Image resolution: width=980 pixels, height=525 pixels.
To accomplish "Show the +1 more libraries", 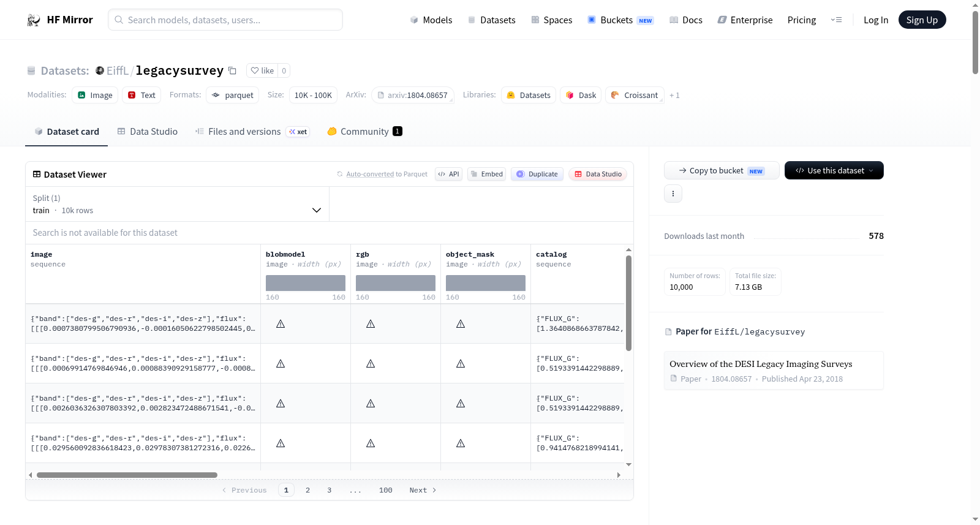I will point(674,96).
